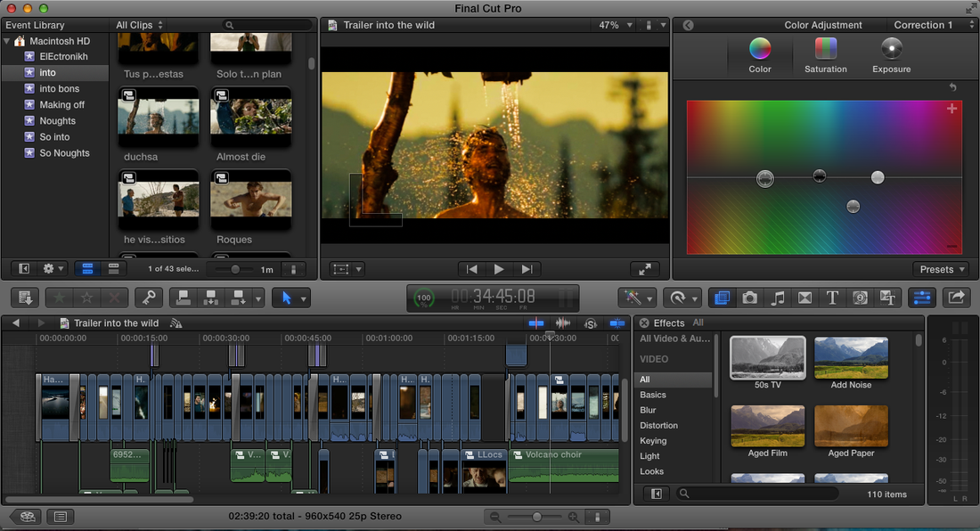Open the Titles browser

click(x=831, y=298)
